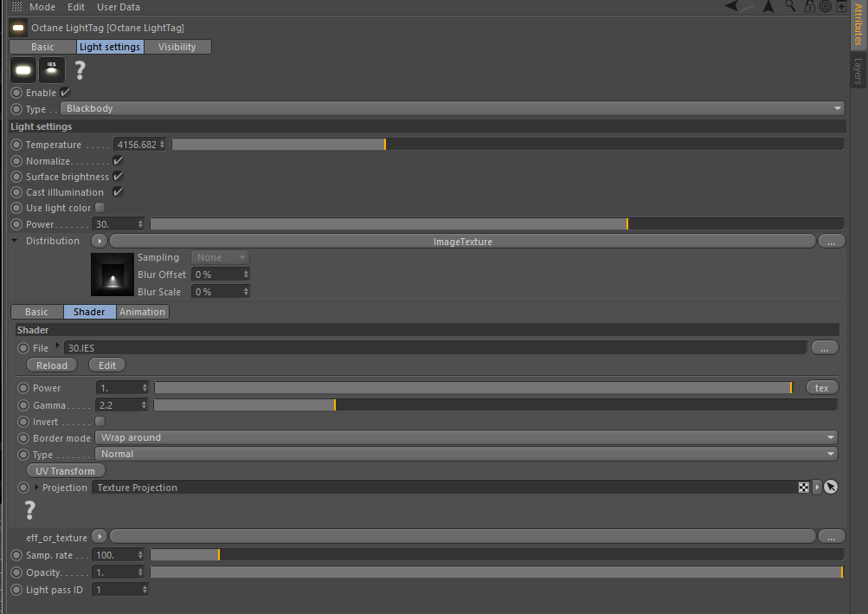Click keyframe dot beside Light pass ID

coord(16,590)
